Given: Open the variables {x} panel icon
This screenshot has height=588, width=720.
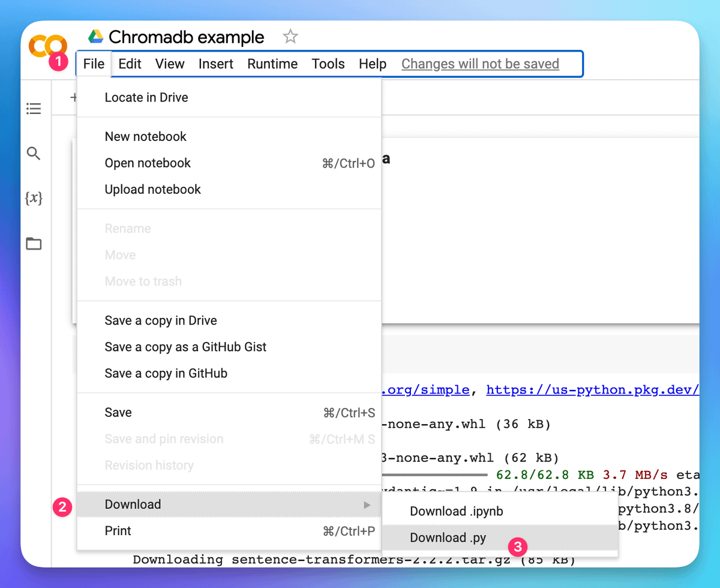Looking at the screenshot, I should pos(34,198).
